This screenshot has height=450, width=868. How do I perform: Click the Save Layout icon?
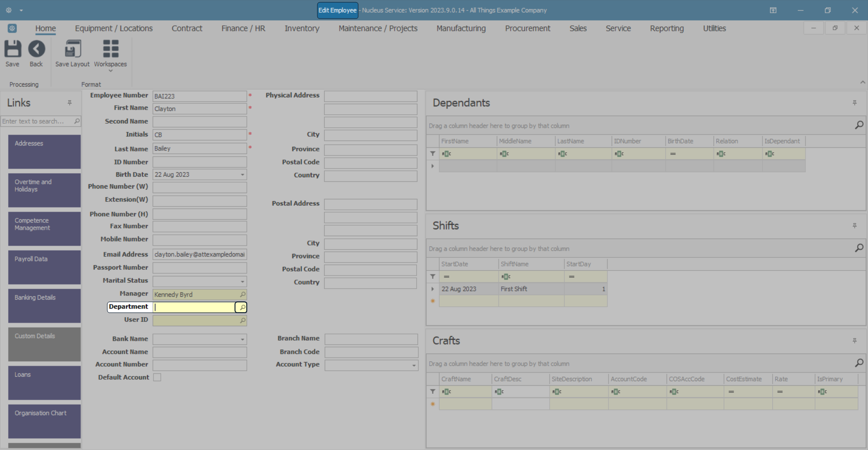pos(72,49)
